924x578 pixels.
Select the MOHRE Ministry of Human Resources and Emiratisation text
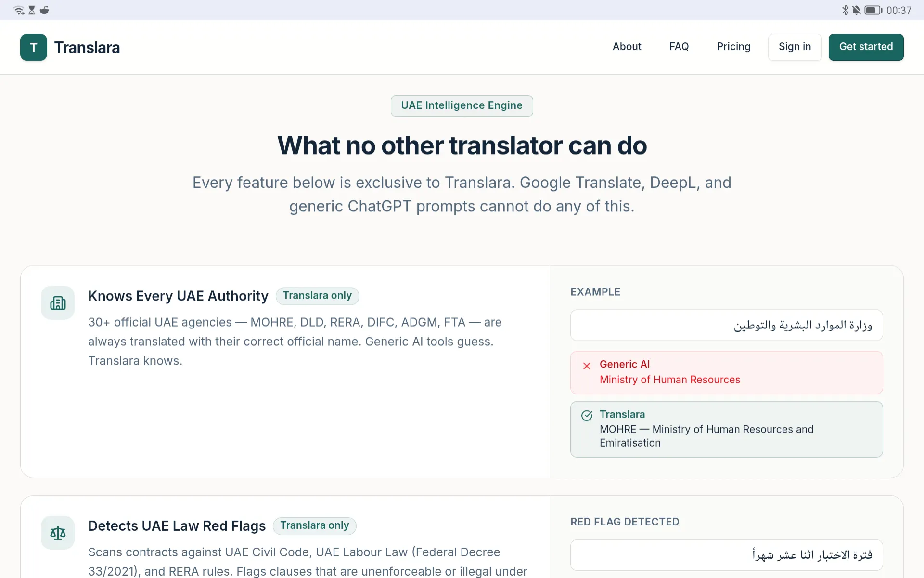(x=706, y=436)
